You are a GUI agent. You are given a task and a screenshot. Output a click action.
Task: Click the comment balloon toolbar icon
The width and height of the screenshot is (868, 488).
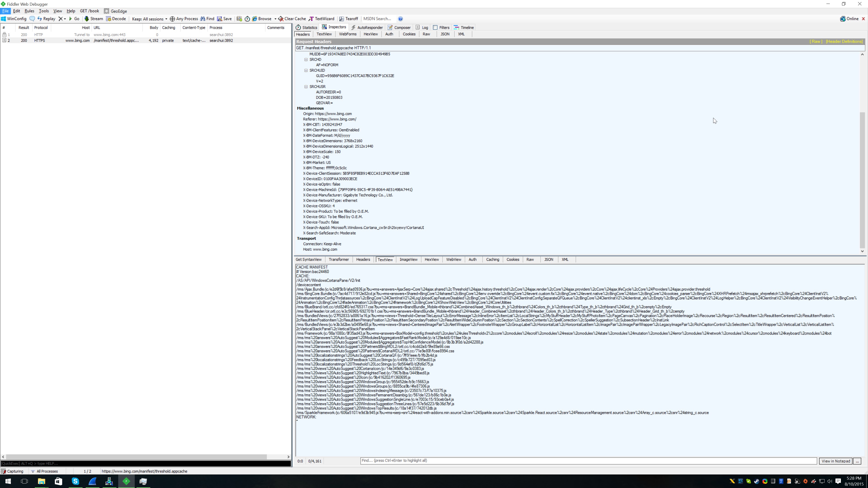point(32,19)
